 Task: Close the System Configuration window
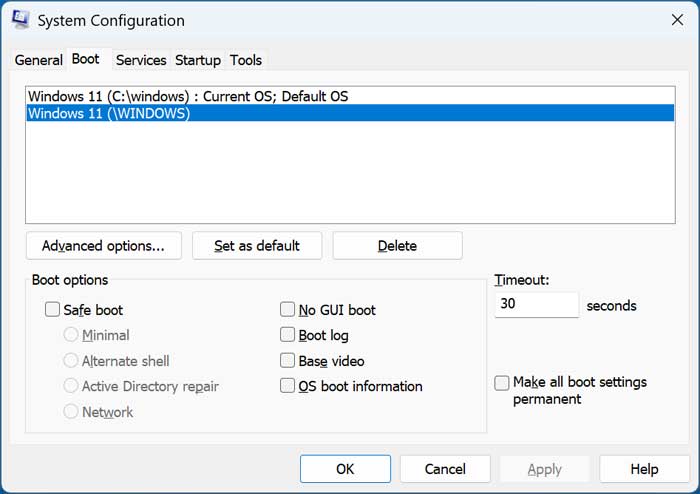tap(677, 20)
